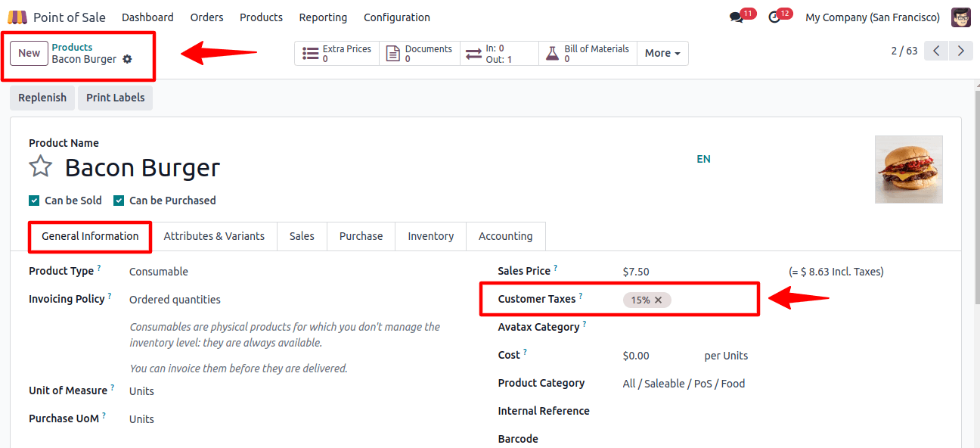Open the Products menu
Image resolution: width=980 pixels, height=448 pixels.
tap(261, 17)
